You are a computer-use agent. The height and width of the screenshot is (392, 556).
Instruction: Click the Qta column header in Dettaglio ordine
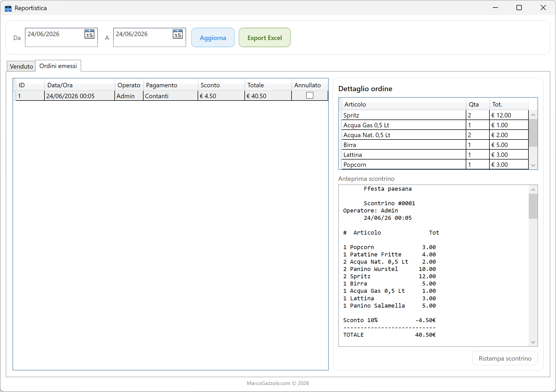coord(478,104)
